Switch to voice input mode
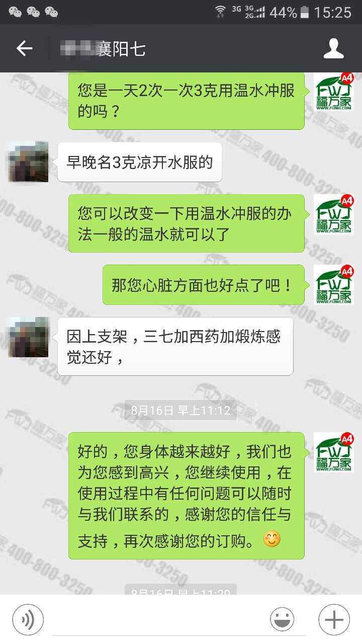Viewport: 362px width, 644px height. click(x=28, y=619)
